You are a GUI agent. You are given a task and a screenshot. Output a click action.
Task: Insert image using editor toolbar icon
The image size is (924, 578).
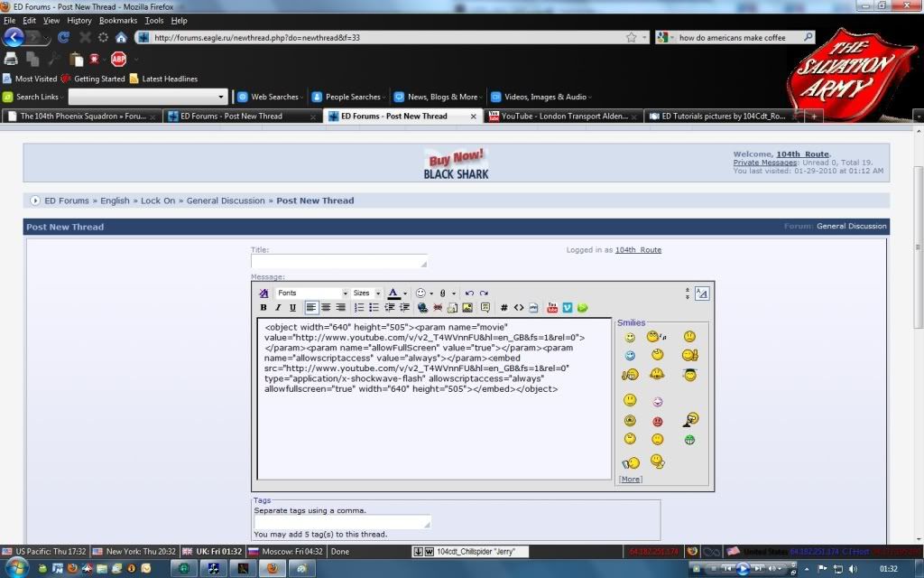pyautogui.click(x=467, y=308)
